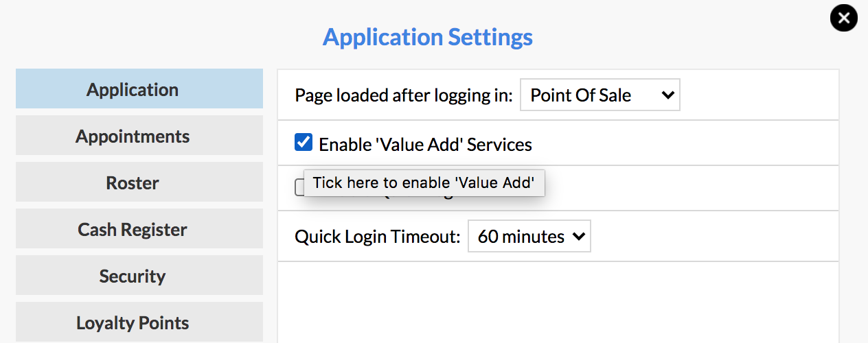
Task: Open the Appointments settings section
Action: tap(139, 135)
